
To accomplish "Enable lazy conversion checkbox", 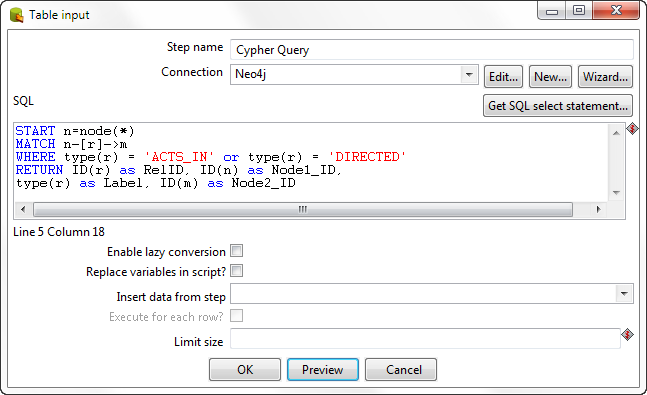I will click(x=236, y=251).
